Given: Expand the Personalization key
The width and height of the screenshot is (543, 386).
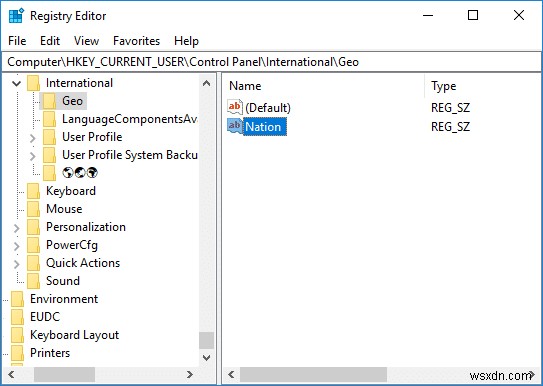Looking at the screenshot, I should [16, 228].
